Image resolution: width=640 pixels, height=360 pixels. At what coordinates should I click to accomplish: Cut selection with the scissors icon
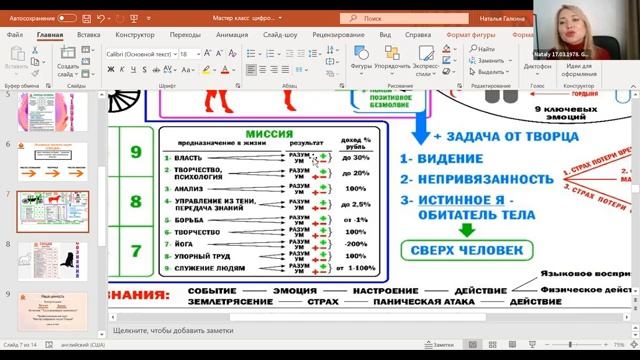[x=35, y=50]
